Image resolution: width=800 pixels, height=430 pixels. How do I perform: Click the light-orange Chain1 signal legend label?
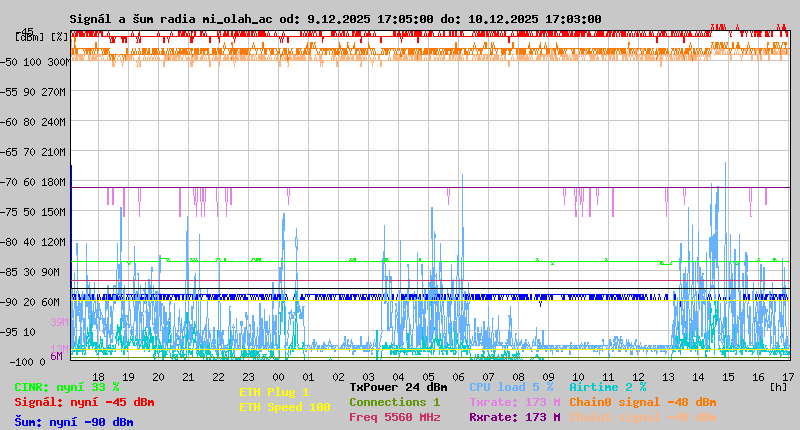642,418
